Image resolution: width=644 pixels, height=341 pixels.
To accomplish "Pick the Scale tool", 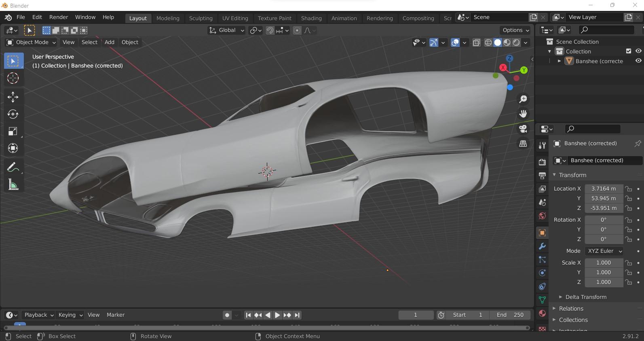I will (x=13, y=131).
